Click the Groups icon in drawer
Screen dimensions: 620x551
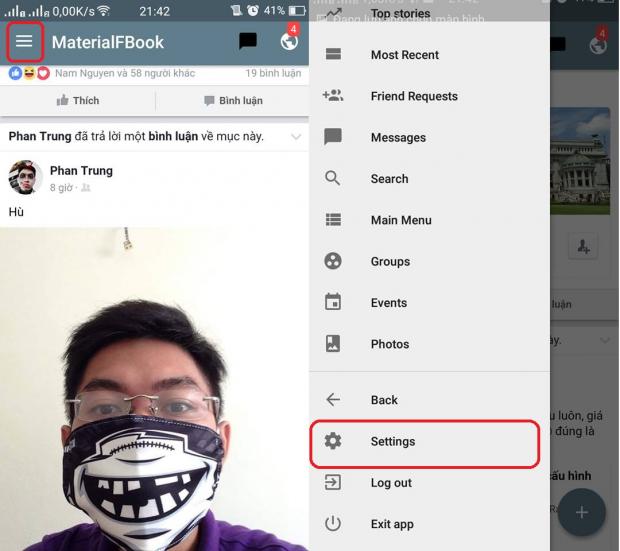333,261
